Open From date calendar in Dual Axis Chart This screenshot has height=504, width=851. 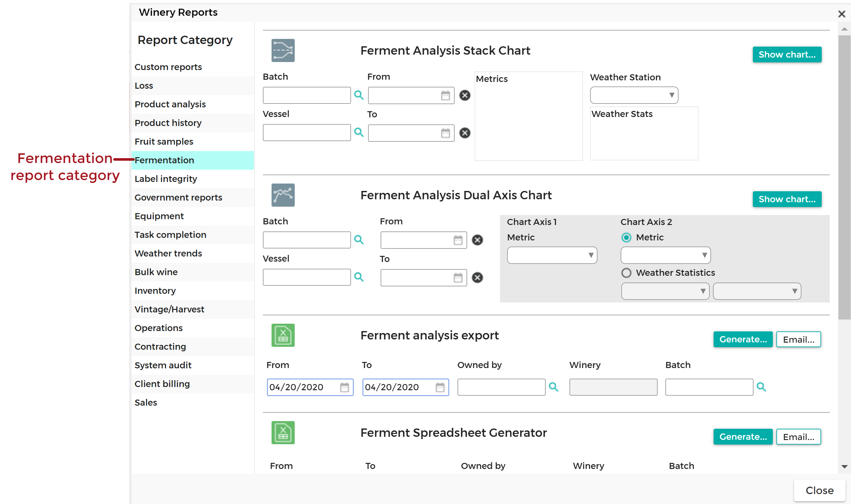point(458,240)
